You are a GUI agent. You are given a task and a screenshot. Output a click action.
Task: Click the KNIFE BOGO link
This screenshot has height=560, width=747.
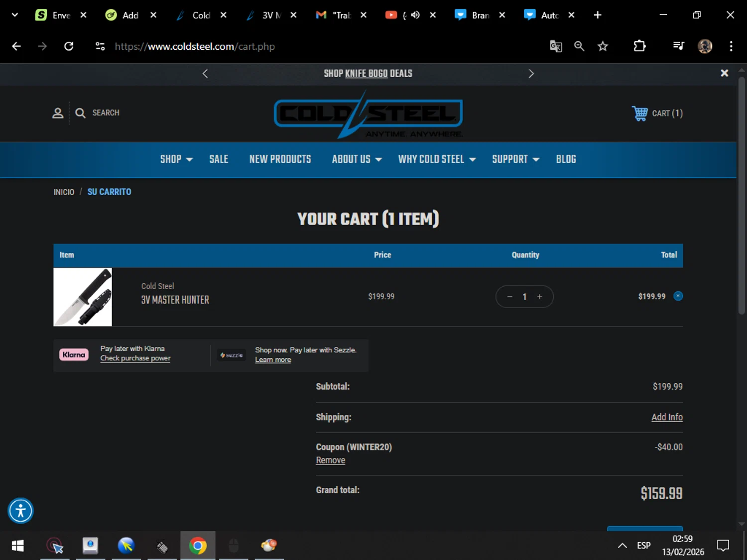click(x=366, y=74)
